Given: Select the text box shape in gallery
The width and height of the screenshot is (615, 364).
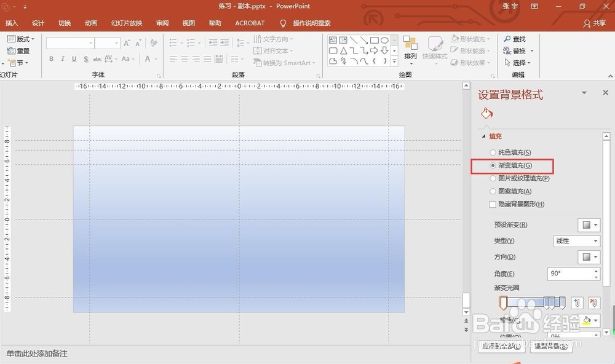Looking at the screenshot, I should (333, 40).
